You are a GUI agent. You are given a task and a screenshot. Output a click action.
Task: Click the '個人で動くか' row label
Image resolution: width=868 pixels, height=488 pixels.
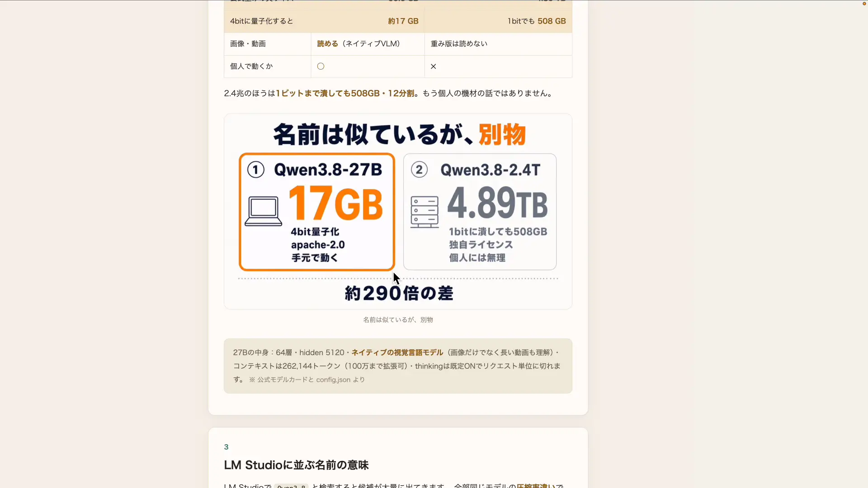click(251, 66)
